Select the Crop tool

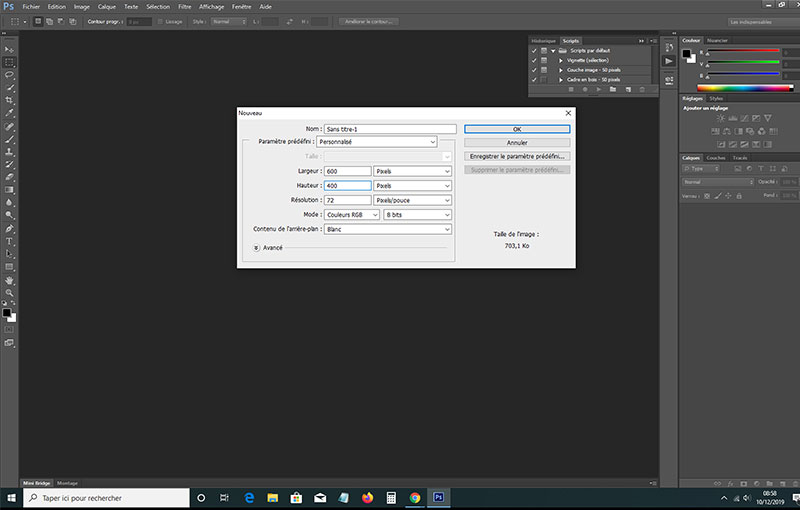click(x=10, y=101)
